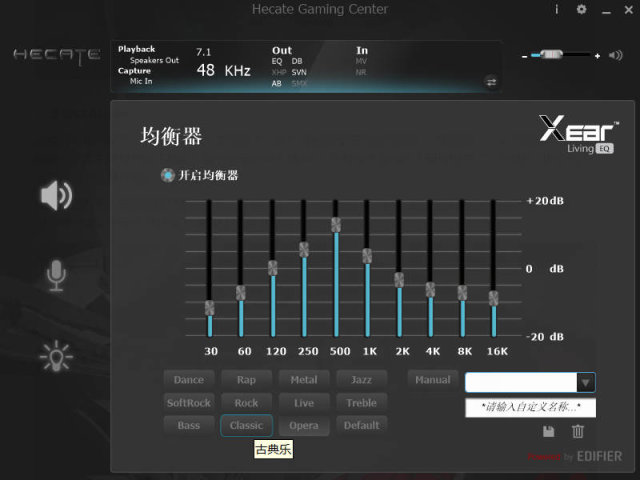Toggle the XHP output effect indicator

point(279,72)
